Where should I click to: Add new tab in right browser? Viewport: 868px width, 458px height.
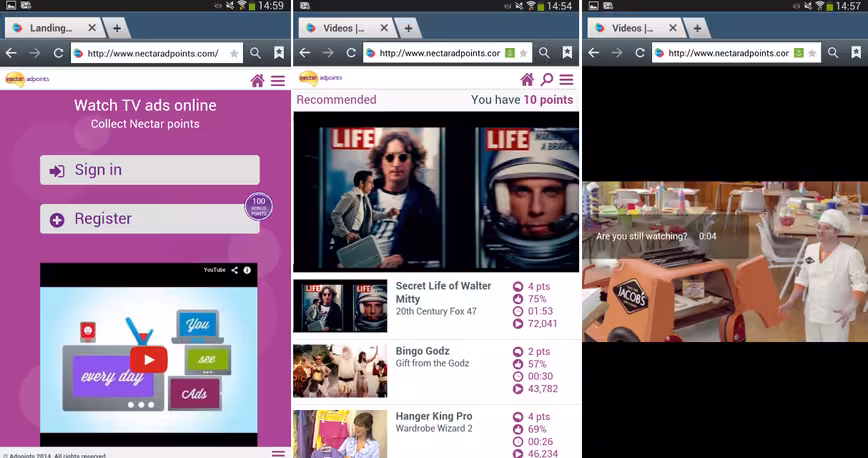pyautogui.click(x=697, y=28)
